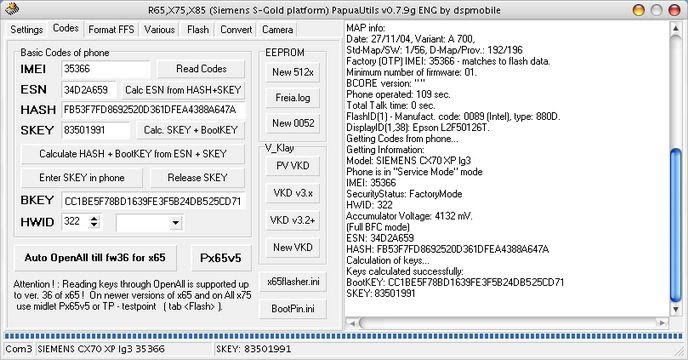Click the Com3 status bar entry

click(x=18, y=349)
